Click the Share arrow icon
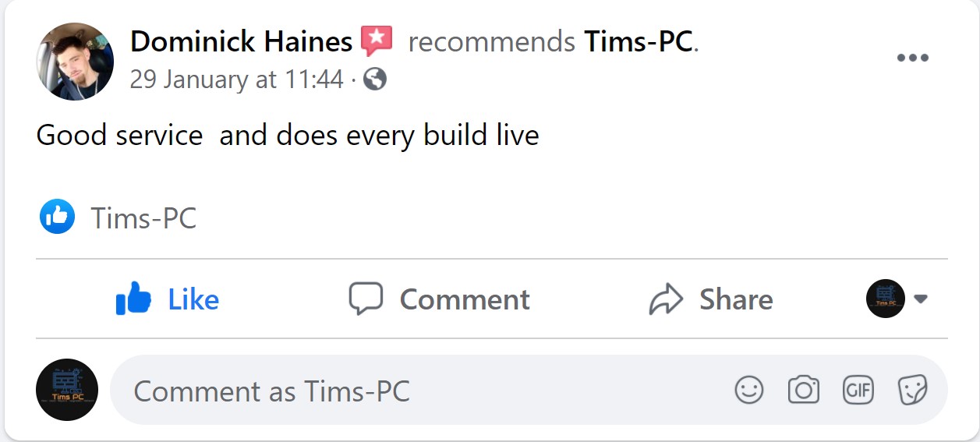The height and width of the screenshot is (442, 980). [x=666, y=300]
